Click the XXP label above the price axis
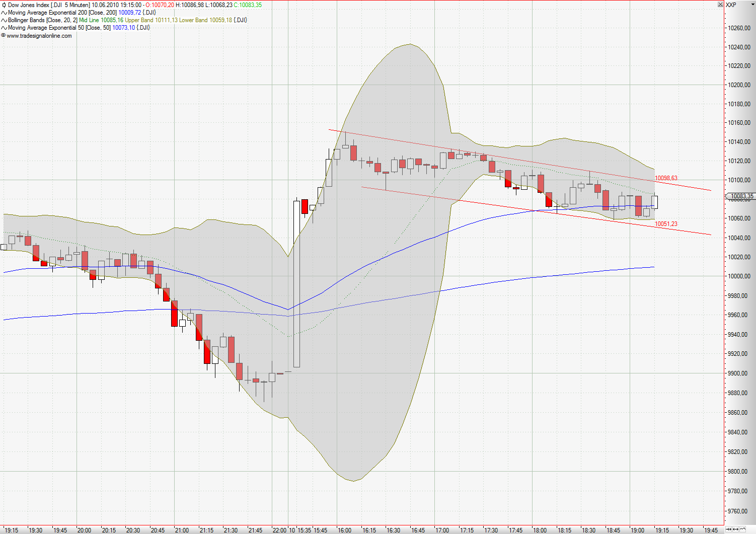This screenshot has width=756, height=534. point(731,5)
